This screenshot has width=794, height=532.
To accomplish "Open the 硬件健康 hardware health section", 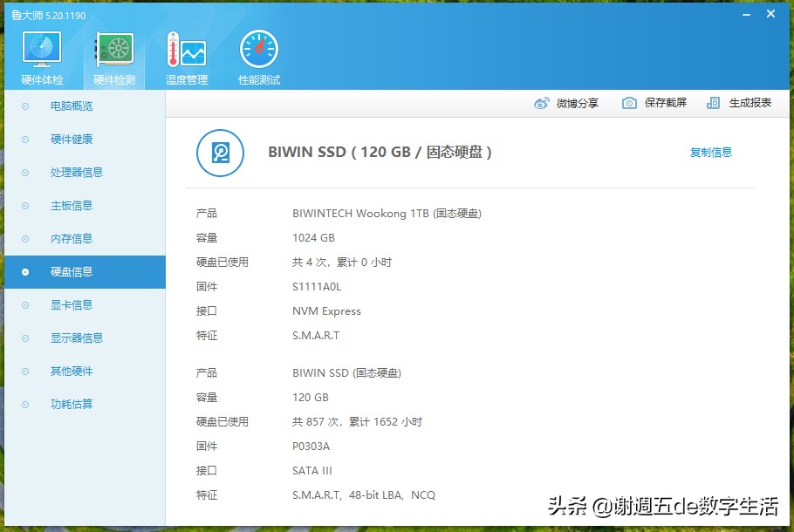I will pyautogui.click(x=70, y=139).
